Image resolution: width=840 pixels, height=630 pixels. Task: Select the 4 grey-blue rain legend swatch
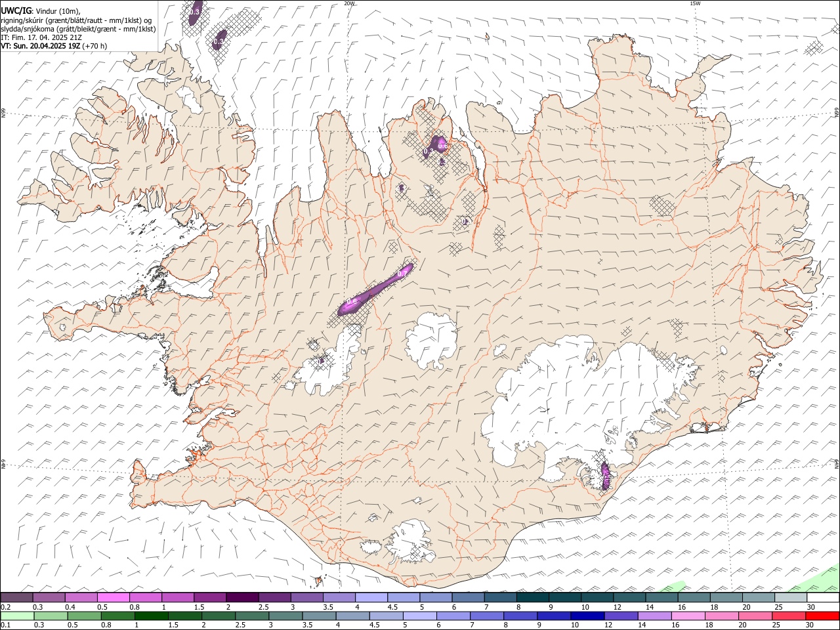pyautogui.click(x=352, y=616)
